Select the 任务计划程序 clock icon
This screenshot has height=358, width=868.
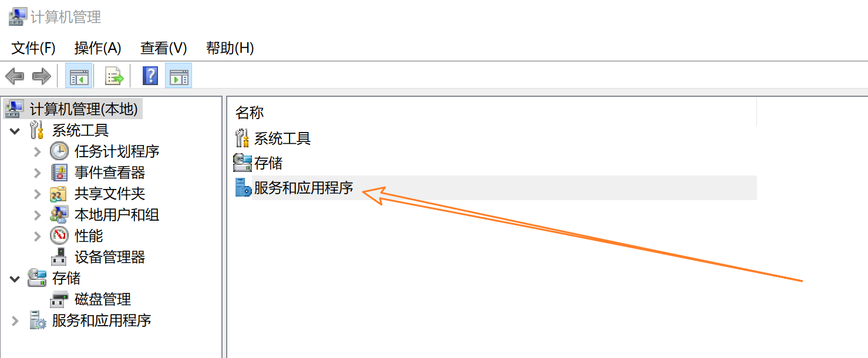tap(59, 151)
